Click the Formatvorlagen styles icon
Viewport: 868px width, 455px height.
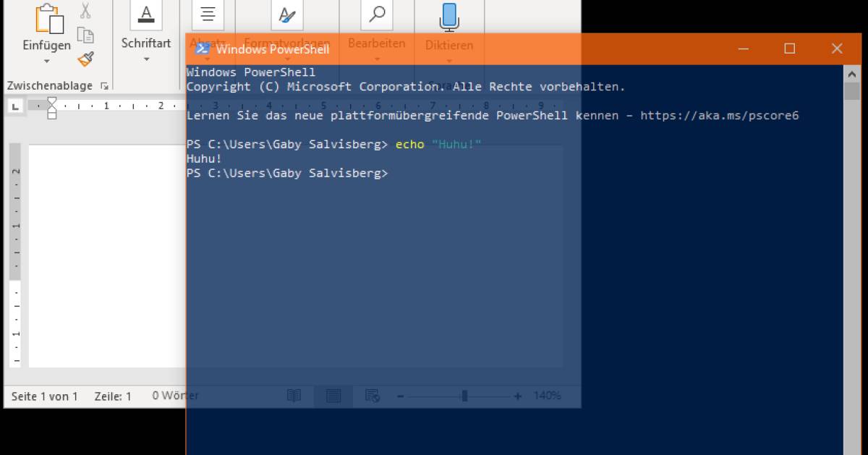[x=286, y=14]
